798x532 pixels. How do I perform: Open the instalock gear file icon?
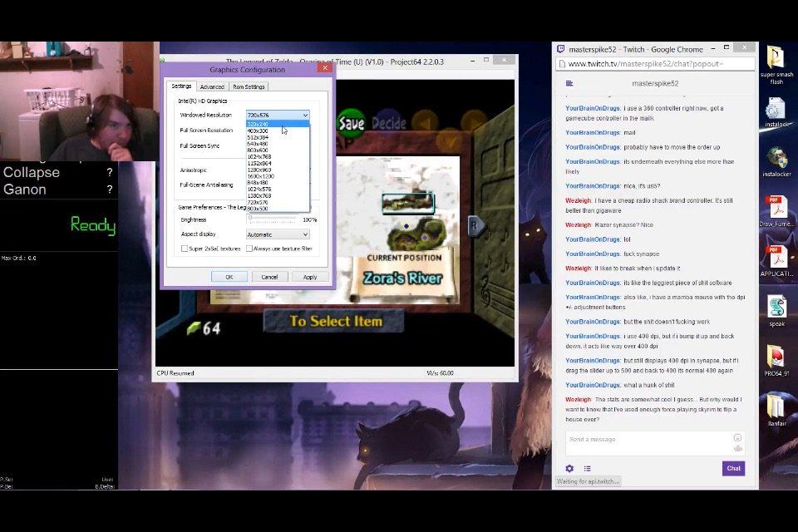coord(776,112)
